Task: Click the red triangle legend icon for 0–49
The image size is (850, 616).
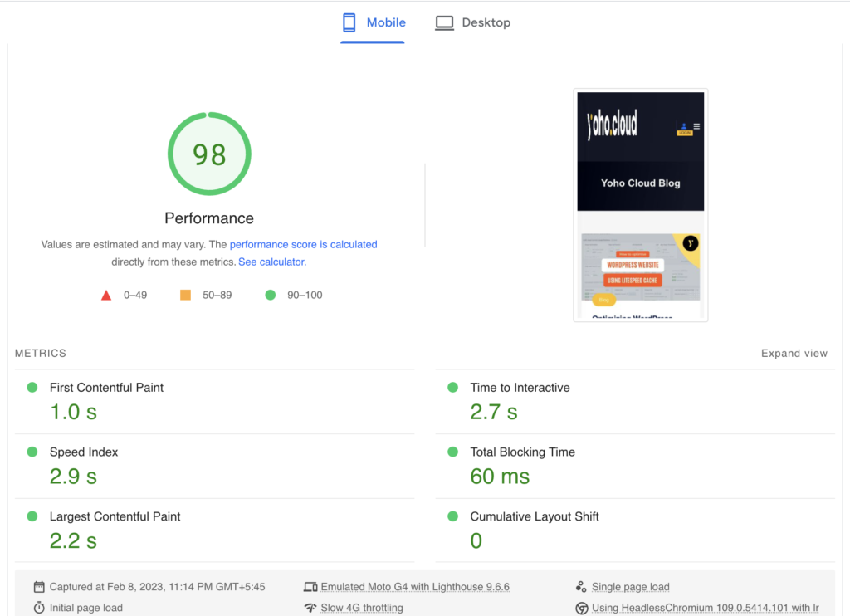Action: pyautogui.click(x=106, y=294)
